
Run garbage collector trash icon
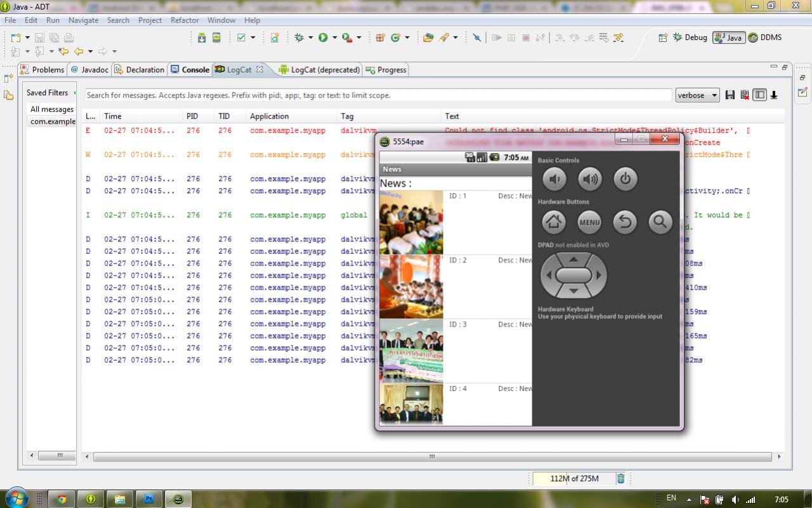[621, 479]
